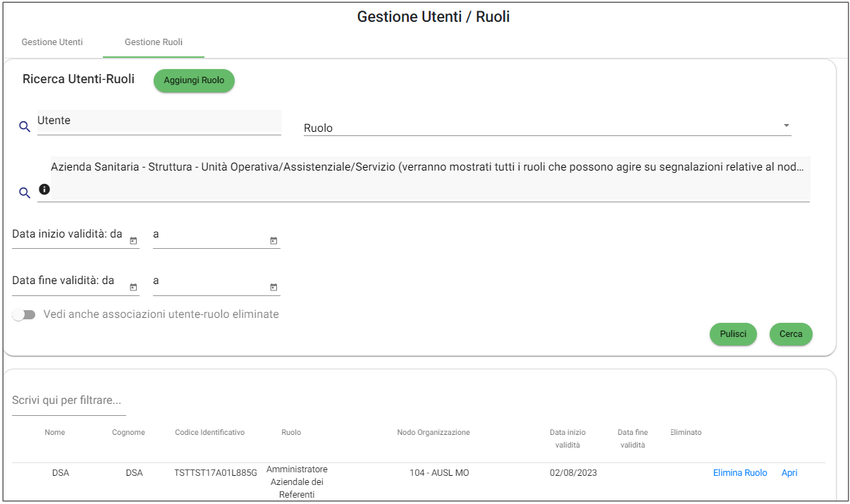Click the Pulisci button to clear filters
850x504 pixels.
pos(733,334)
